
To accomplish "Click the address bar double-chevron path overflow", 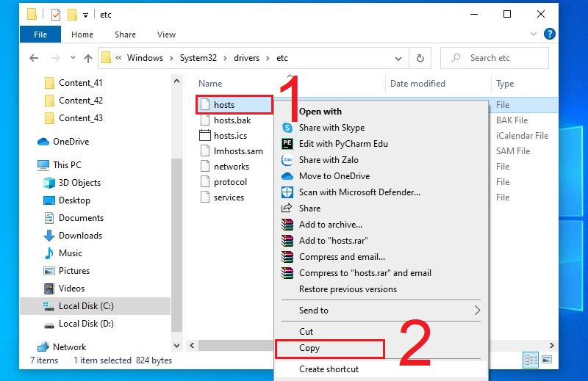I will coord(118,58).
